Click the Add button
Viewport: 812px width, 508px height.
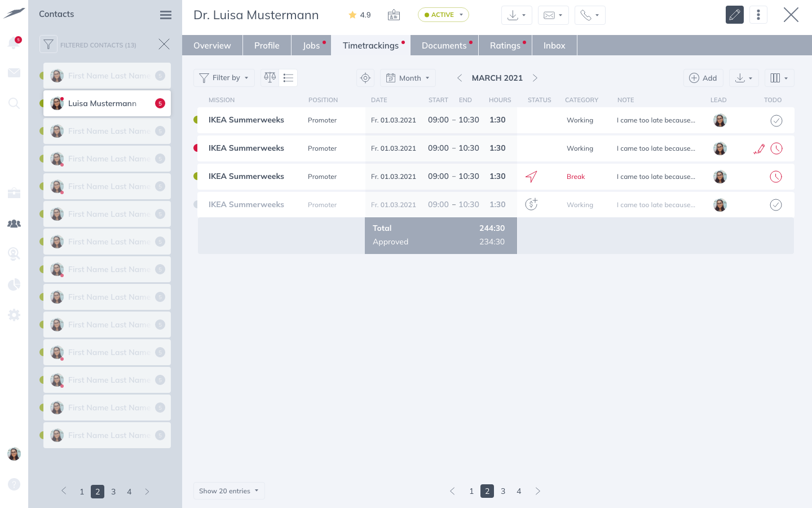pos(703,78)
